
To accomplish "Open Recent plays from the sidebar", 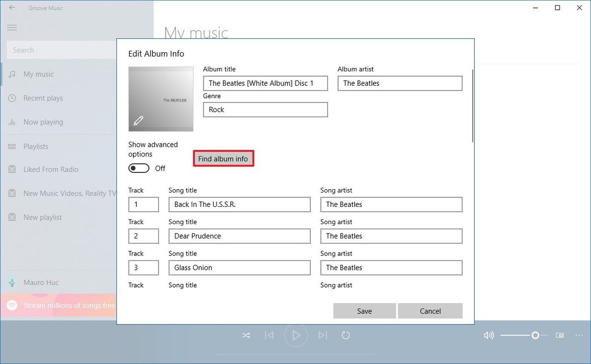I will pyautogui.click(x=11, y=98).
